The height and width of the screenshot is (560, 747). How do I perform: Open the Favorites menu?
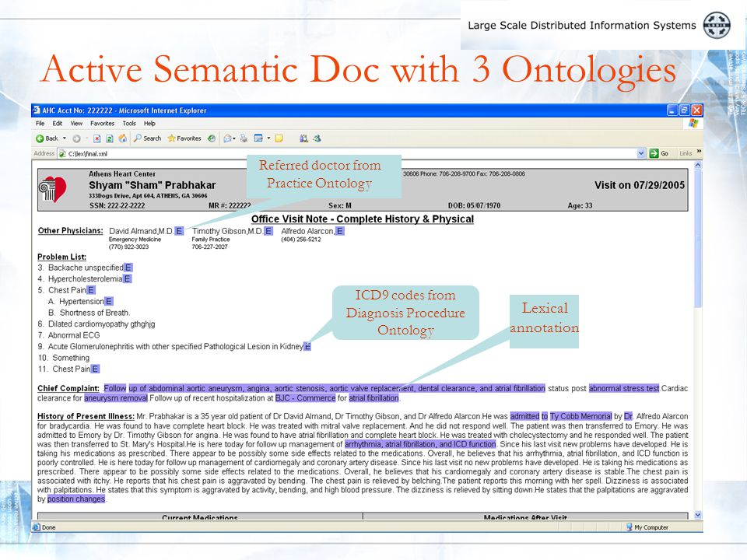click(x=103, y=124)
